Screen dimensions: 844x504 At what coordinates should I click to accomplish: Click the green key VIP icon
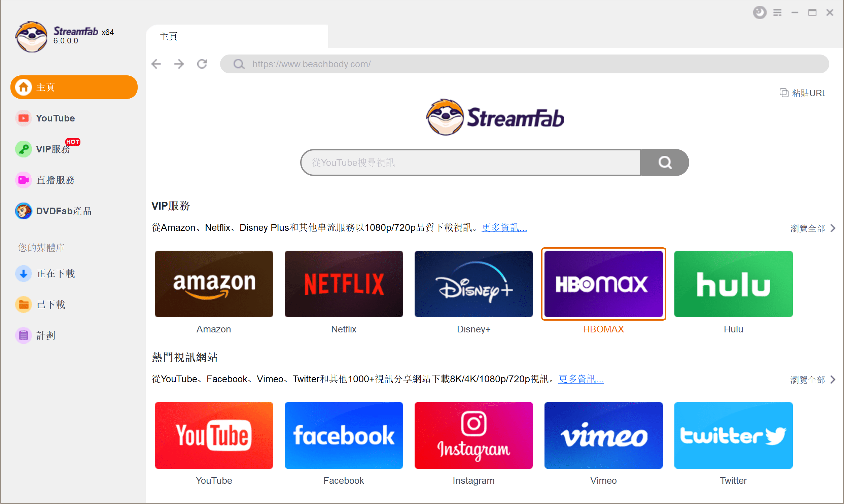(x=24, y=149)
